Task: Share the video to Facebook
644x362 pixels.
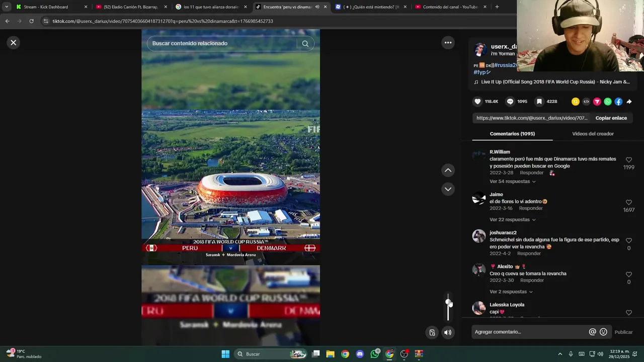Action: pyautogui.click(x=618, y=102)
